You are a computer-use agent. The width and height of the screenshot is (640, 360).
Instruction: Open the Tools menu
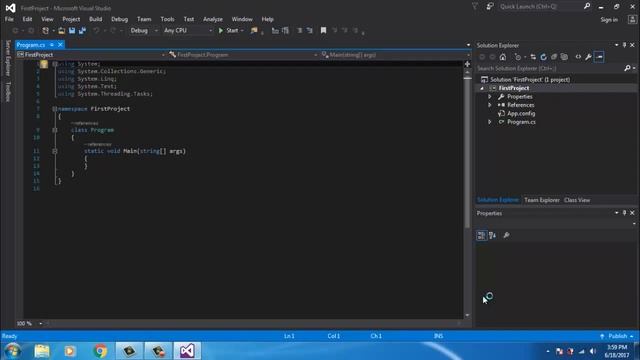click(x=167, y=19)
